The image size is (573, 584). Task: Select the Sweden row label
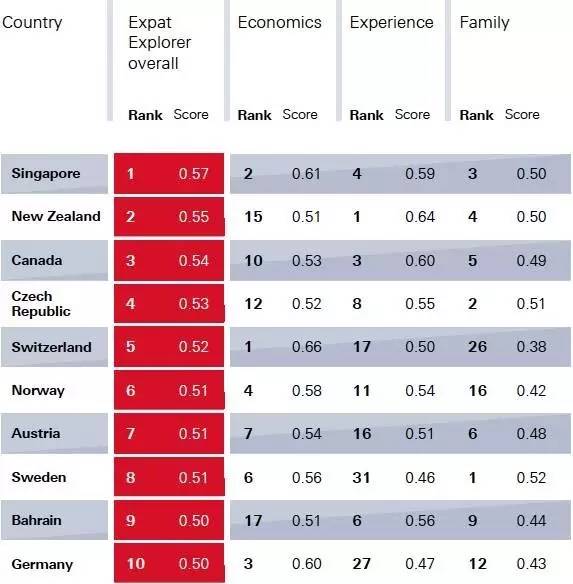pyautogui.click(x=39, y=477)
